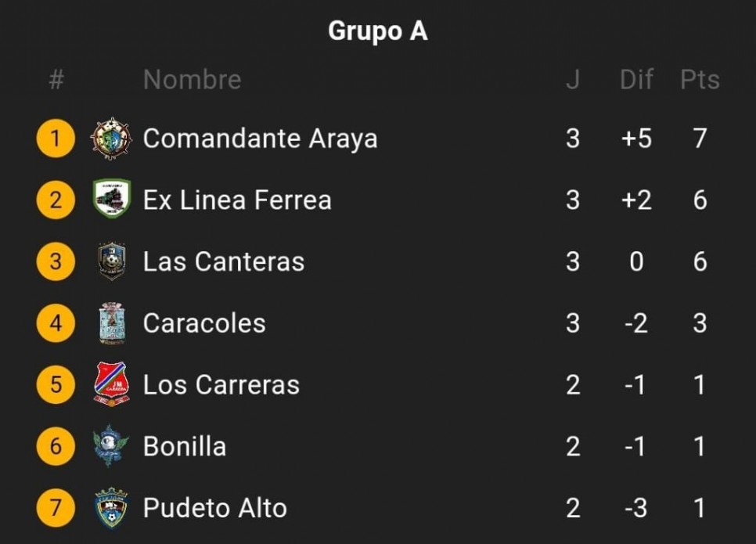The image size is (756, 544).
Task: Open the Los Carreras red shield logo
Action: click(x=112, y=384)
